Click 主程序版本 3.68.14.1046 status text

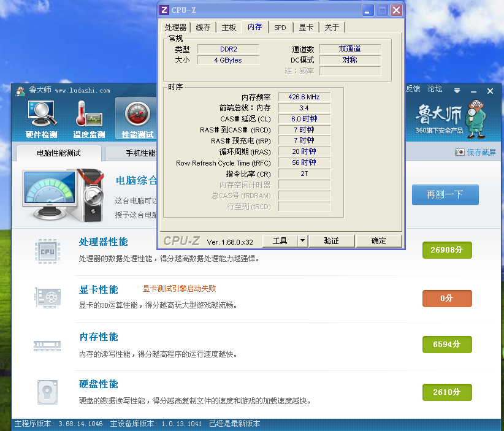58,424
